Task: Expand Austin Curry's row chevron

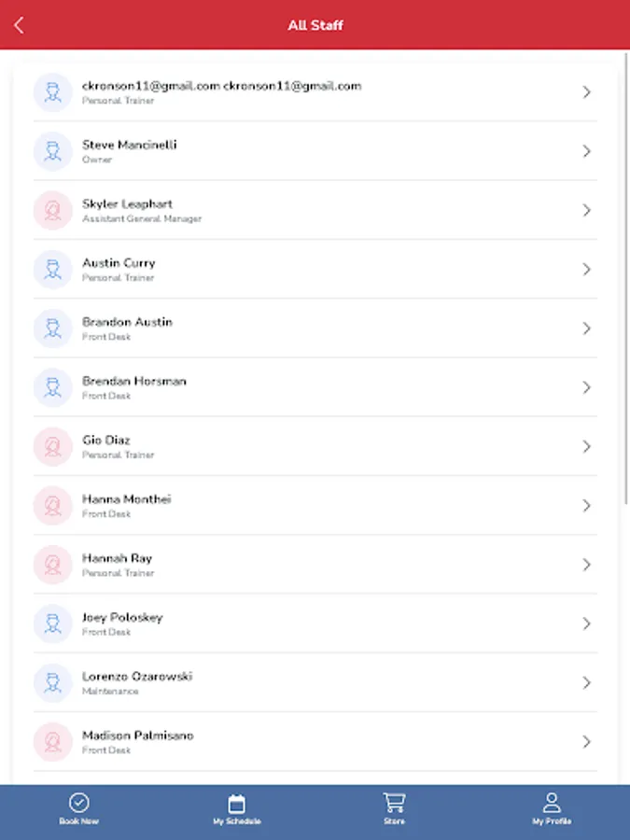Action: [x=586, y=269]
